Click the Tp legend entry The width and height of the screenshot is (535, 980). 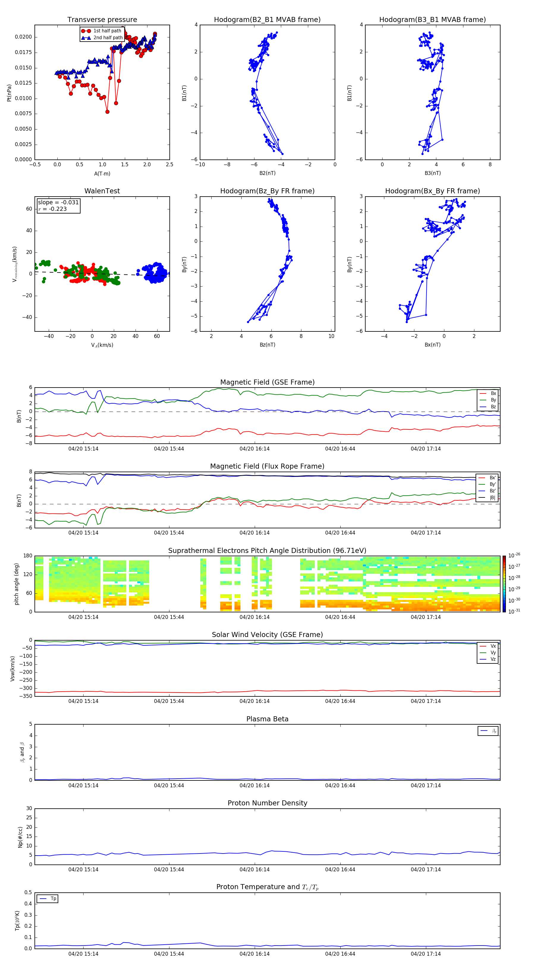[x=48, y=899]
